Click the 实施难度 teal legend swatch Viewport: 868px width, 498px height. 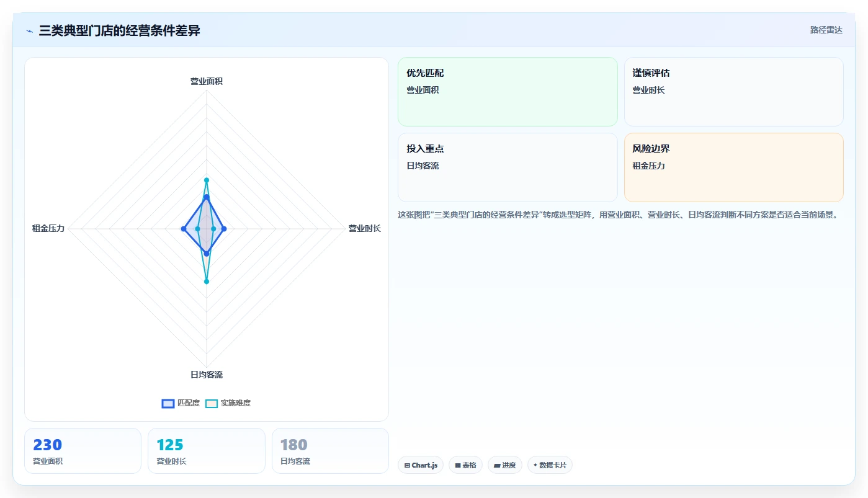point(212,403)
